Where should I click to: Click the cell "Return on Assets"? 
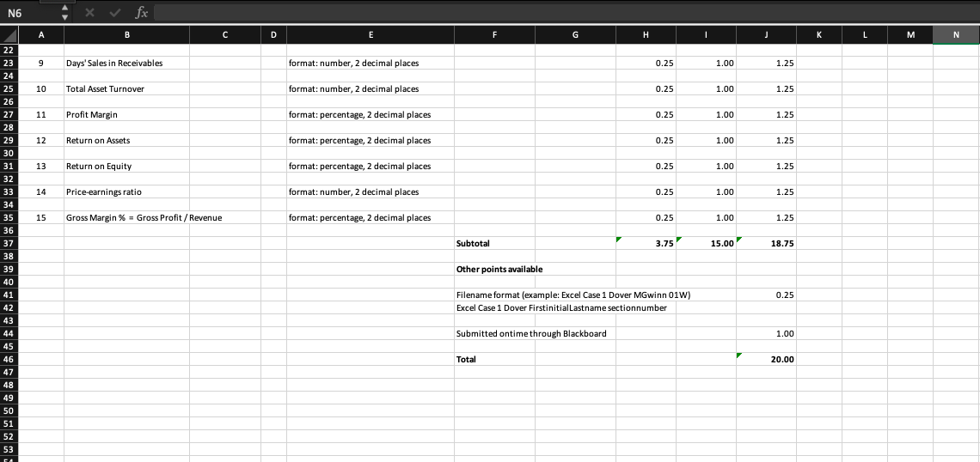(126, 141)
